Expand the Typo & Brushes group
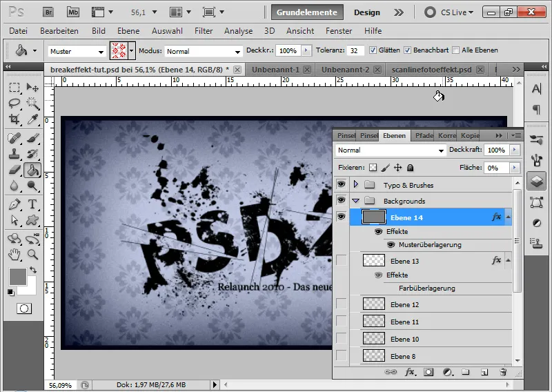Viewport: 552px width, 392px height. [356, 184]
